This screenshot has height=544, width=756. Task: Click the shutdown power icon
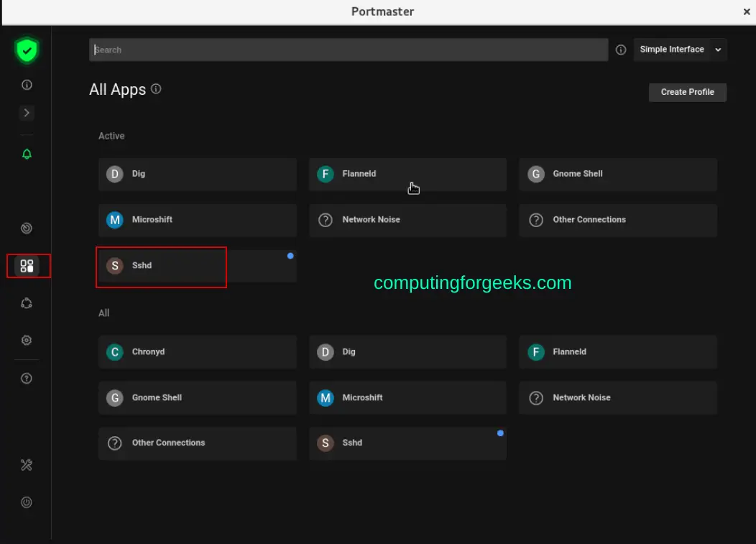click(27, 502)
